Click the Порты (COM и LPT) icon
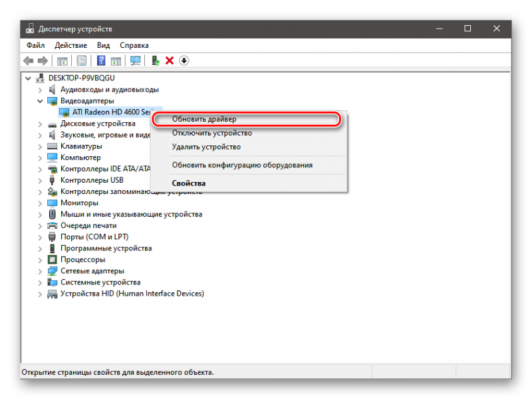 (x=52, y=237)
